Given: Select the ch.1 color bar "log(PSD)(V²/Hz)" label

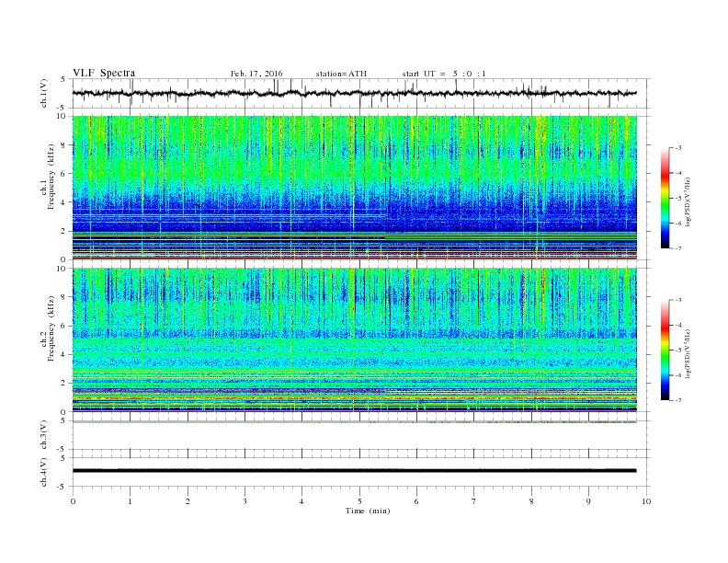Looking at the screenshot, I should click(x=688, y=202).
